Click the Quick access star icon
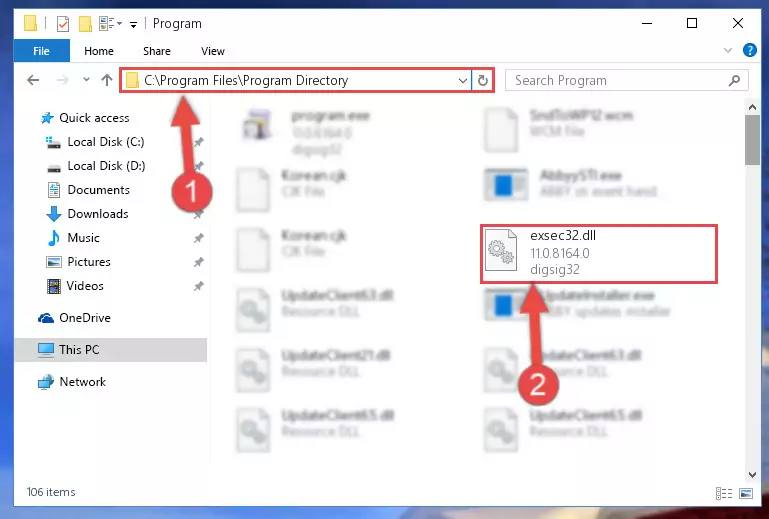 (47, 118)
